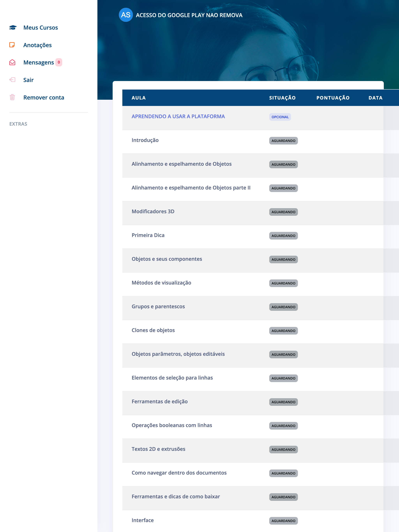The image size is (399, 532).
Task: Click the exit icon beside Sair
Action: pyautogui.click(x=12, y=80)
